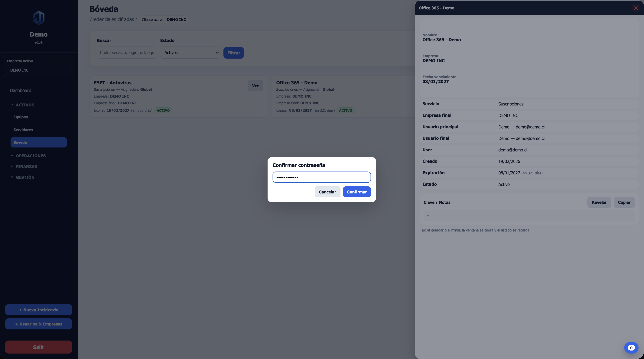Viewport: 644px width, 359px height.
Task: Click Cancelar in the password dialog
Action: 327,192
